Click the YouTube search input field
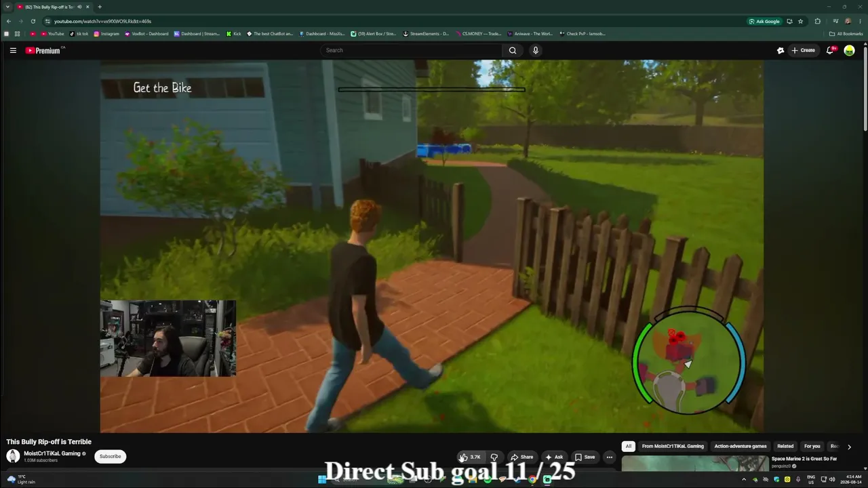This screenshot has width=868, height=488. point(411,50)
